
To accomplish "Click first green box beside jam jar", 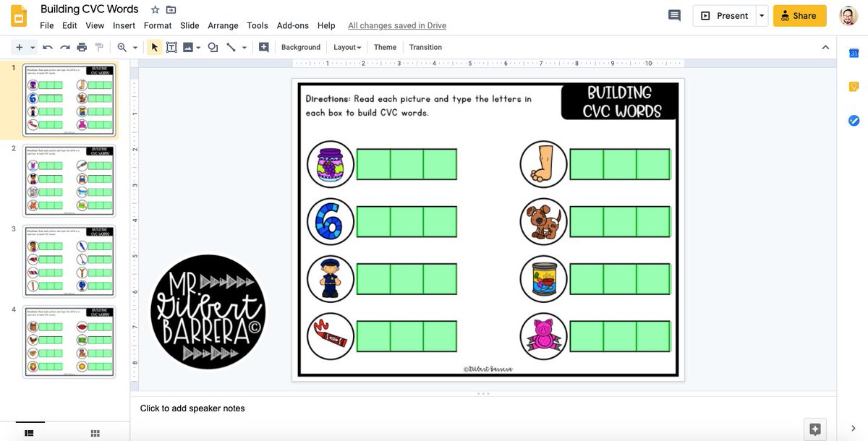I will [x=373, y=164].
